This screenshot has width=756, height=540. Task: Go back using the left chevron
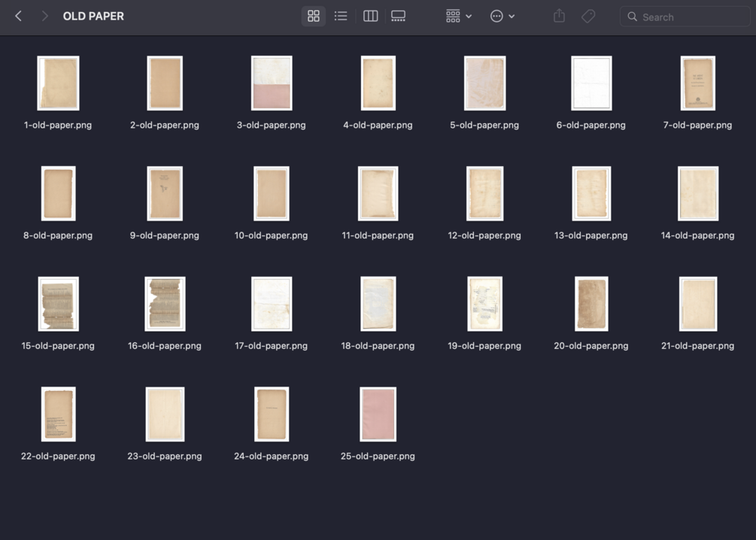18,17
